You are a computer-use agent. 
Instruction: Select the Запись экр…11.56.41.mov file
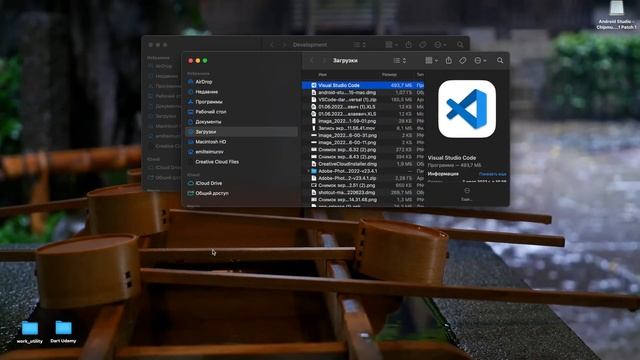point(363,128)
